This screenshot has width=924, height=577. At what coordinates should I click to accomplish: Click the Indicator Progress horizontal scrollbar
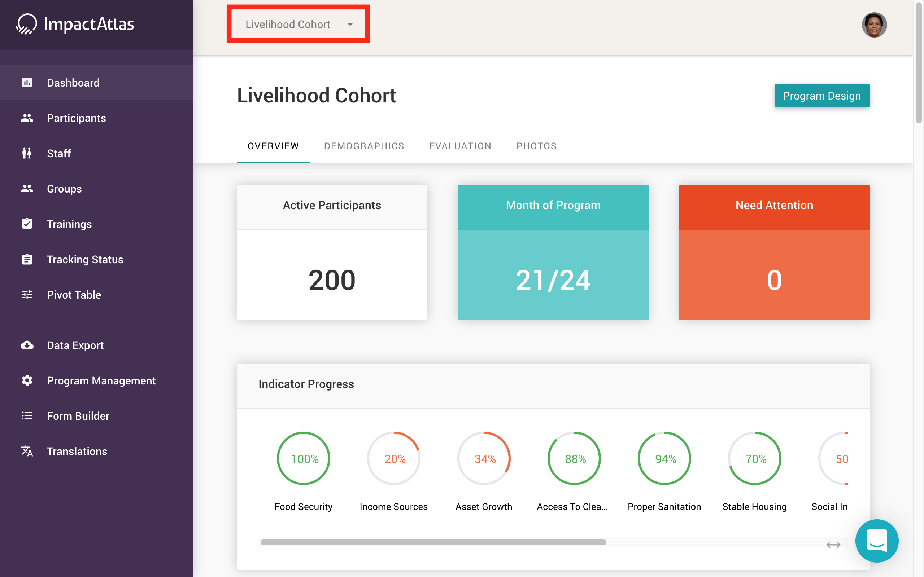[433, 542]
